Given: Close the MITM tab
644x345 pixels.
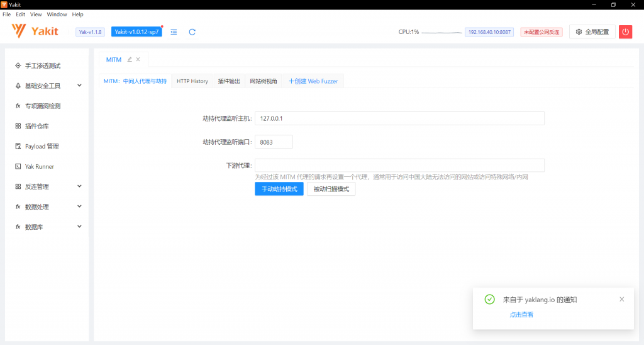Looking at the screenshot, I should [x=138, y=59].
